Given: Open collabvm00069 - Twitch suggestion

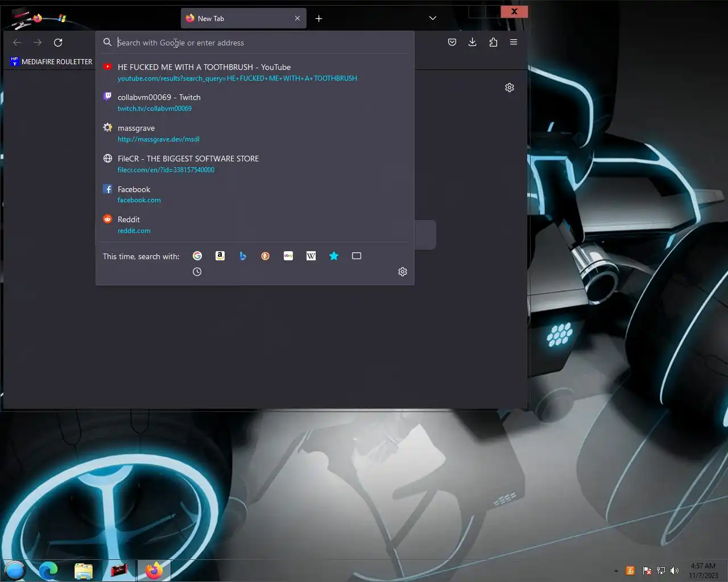Looking at the screenshot, I should 255,103.
